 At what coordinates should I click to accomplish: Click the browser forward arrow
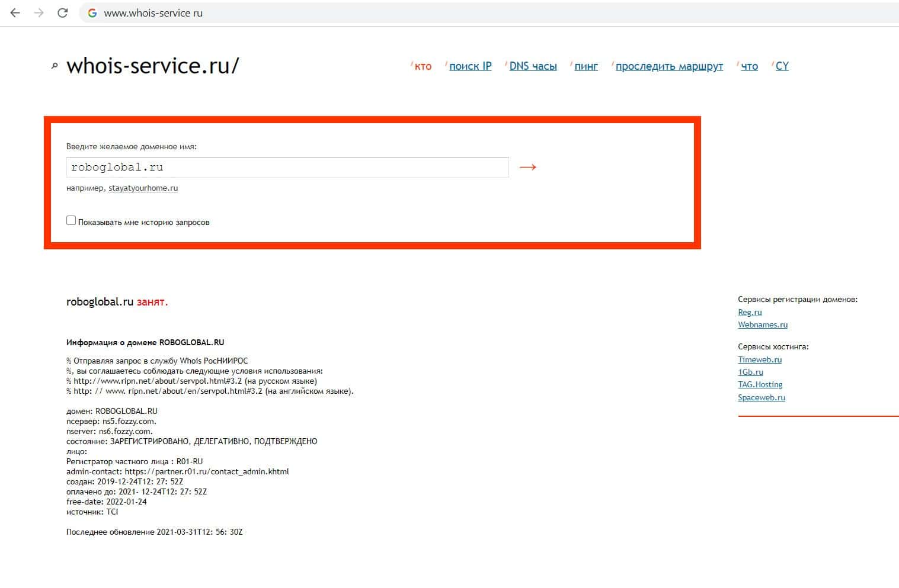(x=39, y=12)
